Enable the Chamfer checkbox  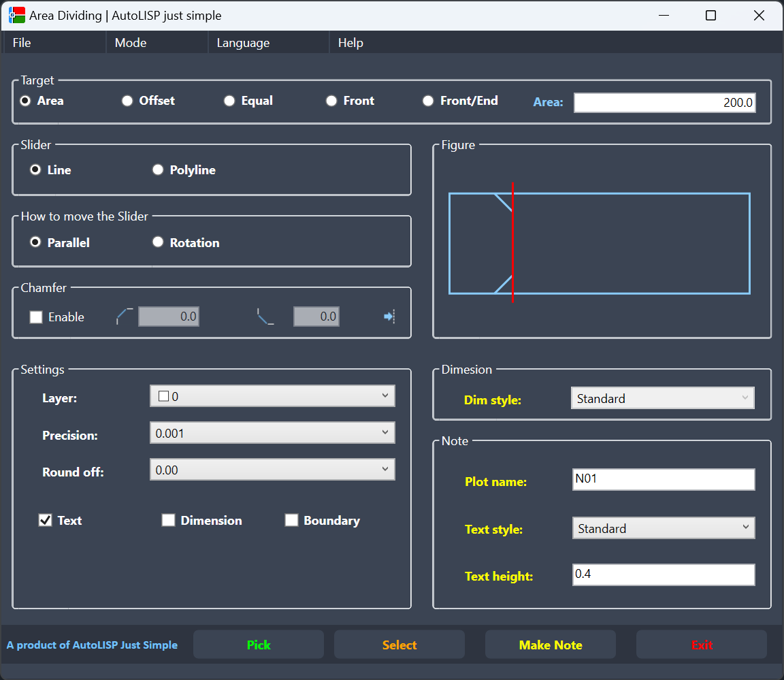coord(37,317)
